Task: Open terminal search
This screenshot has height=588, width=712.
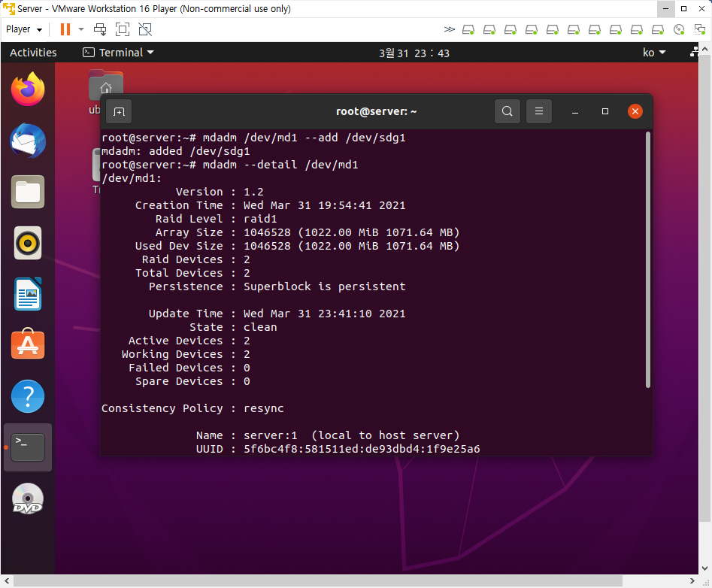Action: [507, 111]
